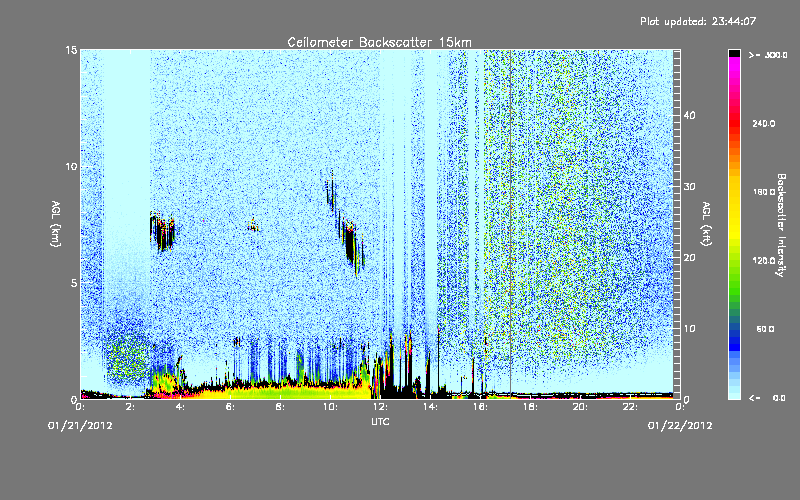Click the small echo near 7 UTC, 7.5 km

click(253, 224)
